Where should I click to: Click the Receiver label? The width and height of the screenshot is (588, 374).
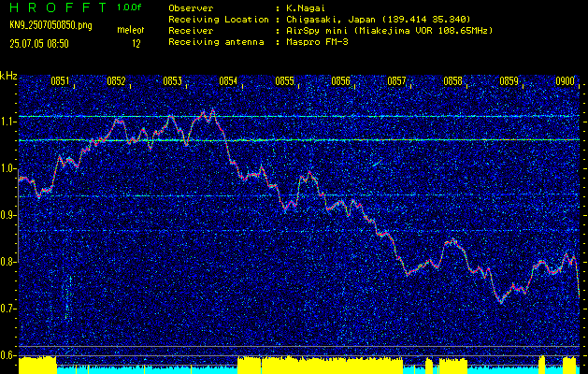(191, 30)
